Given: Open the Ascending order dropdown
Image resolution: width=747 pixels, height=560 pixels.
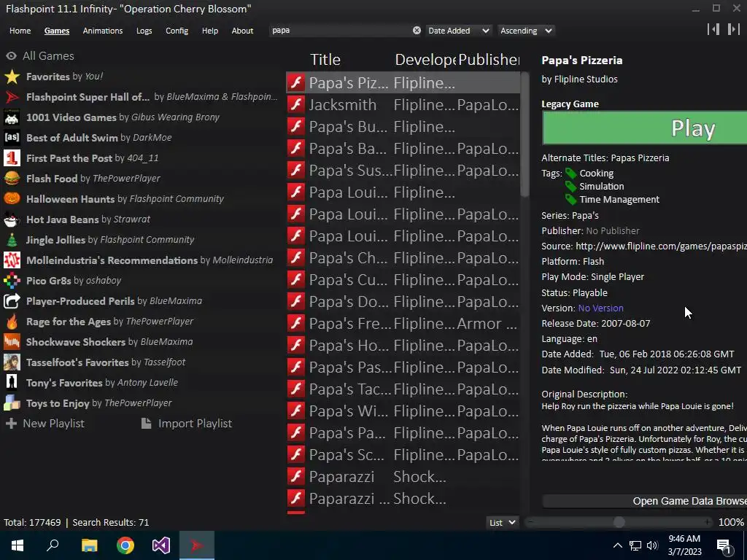Looking at the screenshot, I should (527, 31).
